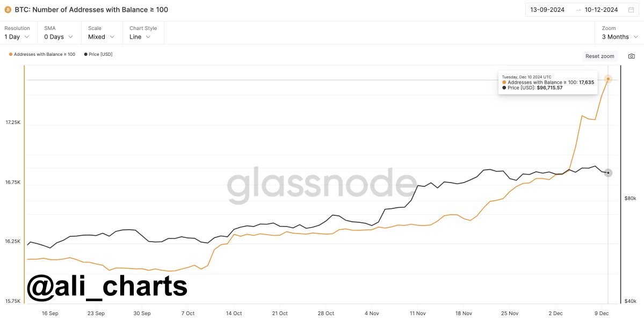Click the 2 Dec x-axis label
Viewport: 644px width, 320px height.
click(556, 313)
